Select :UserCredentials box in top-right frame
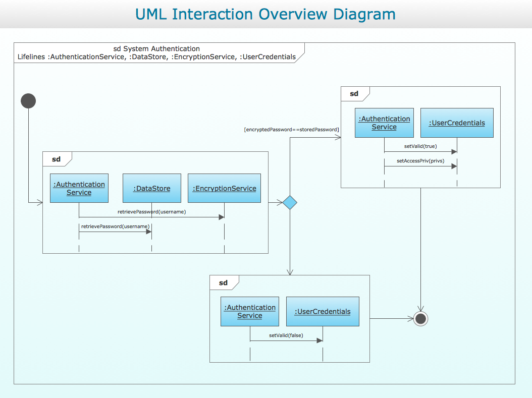This screenshot has height=398, width=532. click(457, 123)
